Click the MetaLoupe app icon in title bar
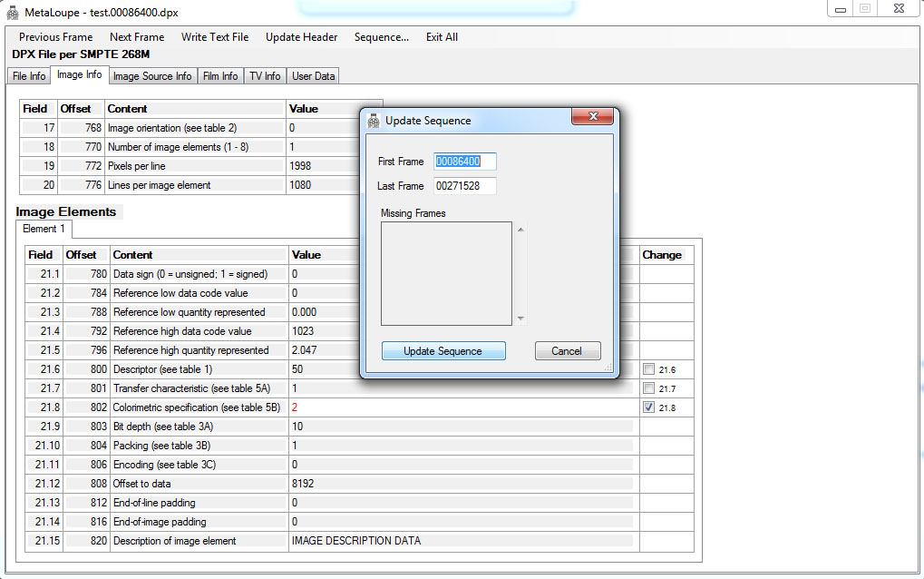The height and width of the screenshot is (579, 924). point(14,12)
